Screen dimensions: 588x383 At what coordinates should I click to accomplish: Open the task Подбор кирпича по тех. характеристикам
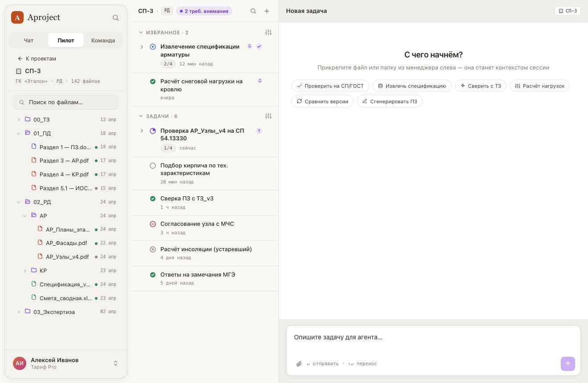pos(205,173)
